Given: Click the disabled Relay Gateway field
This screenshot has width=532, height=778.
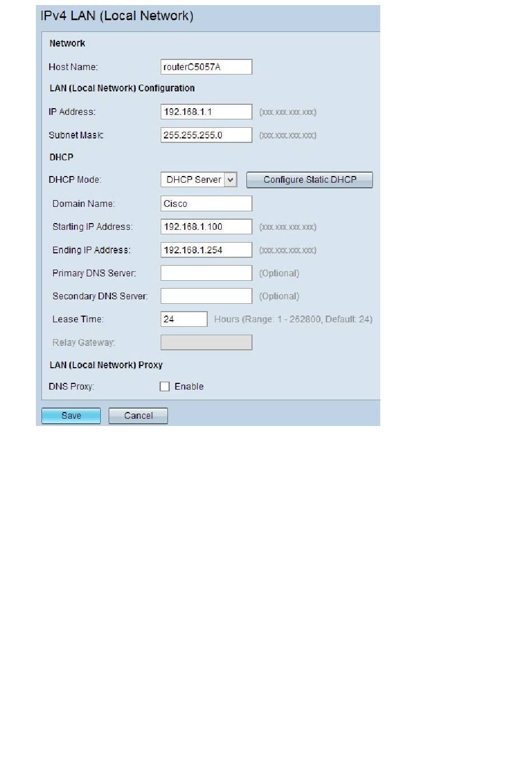Looking at the screenshot, I should click(x=206, y=342).
